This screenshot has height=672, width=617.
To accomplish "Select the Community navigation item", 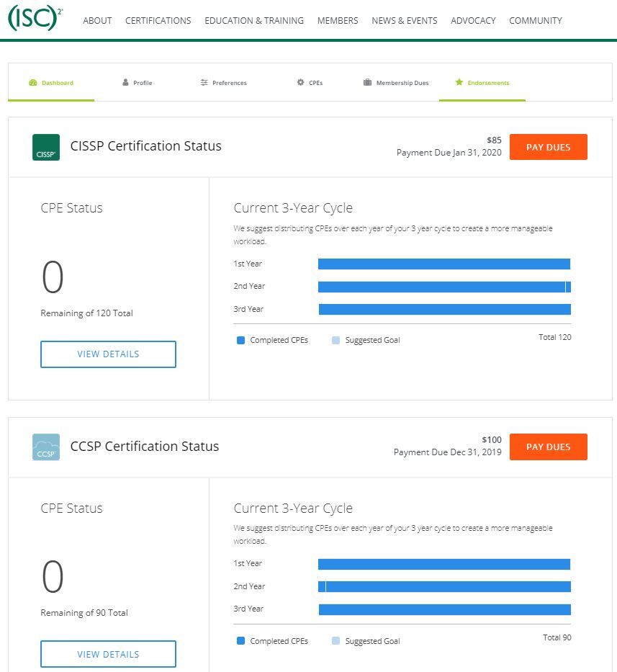I will pos(536,21).
